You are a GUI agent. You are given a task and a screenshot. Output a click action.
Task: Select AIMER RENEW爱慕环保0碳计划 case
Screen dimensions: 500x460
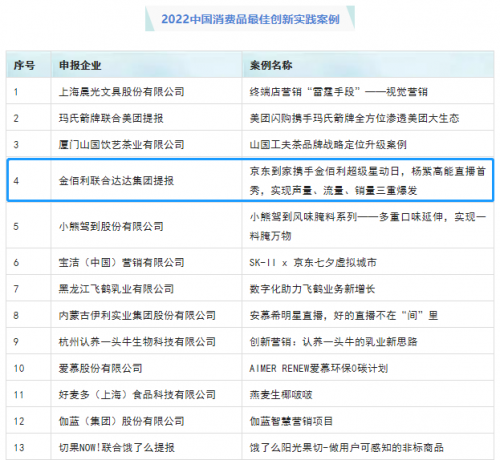click(x=319, y=368)
